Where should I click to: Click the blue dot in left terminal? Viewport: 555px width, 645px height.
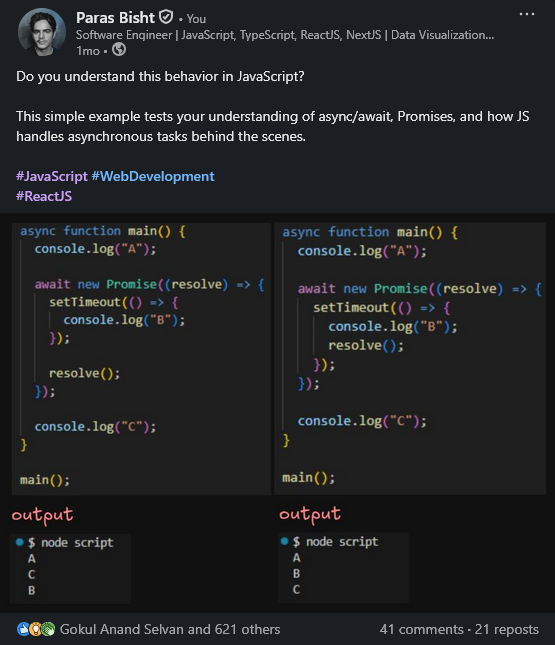point(19,542)
